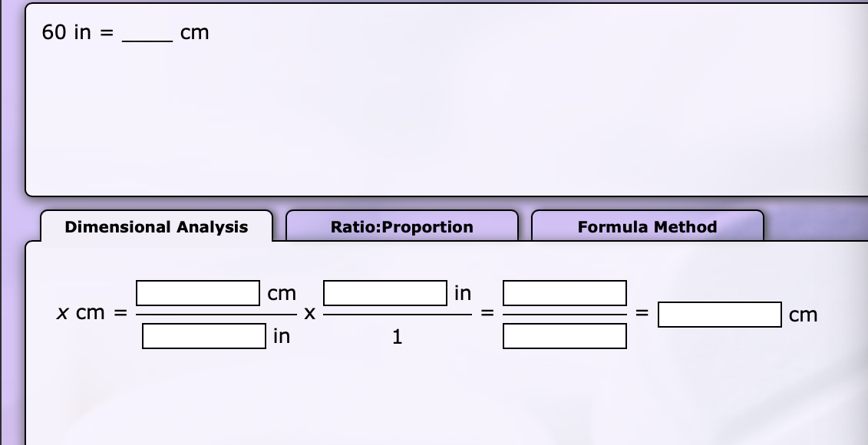The height and width of the screenshot is (445, 868).
Task: Click the in denominator input box
Action: [x=203, y=335]
